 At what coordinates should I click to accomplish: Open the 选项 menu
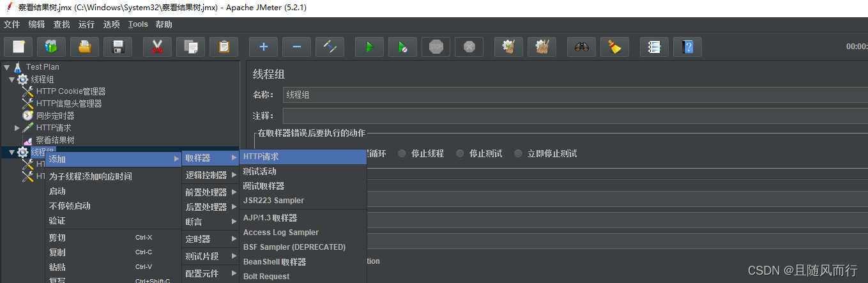pos(112,24)
